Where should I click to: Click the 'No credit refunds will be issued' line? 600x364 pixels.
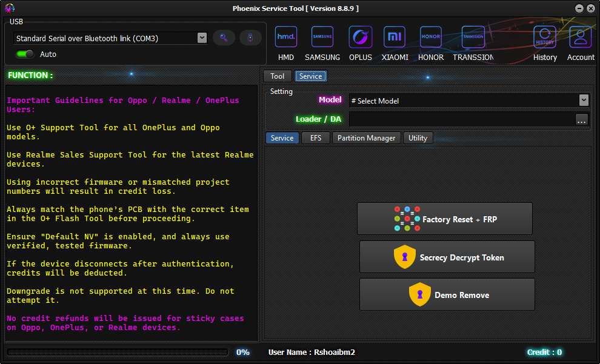click(x=125, y=323)
